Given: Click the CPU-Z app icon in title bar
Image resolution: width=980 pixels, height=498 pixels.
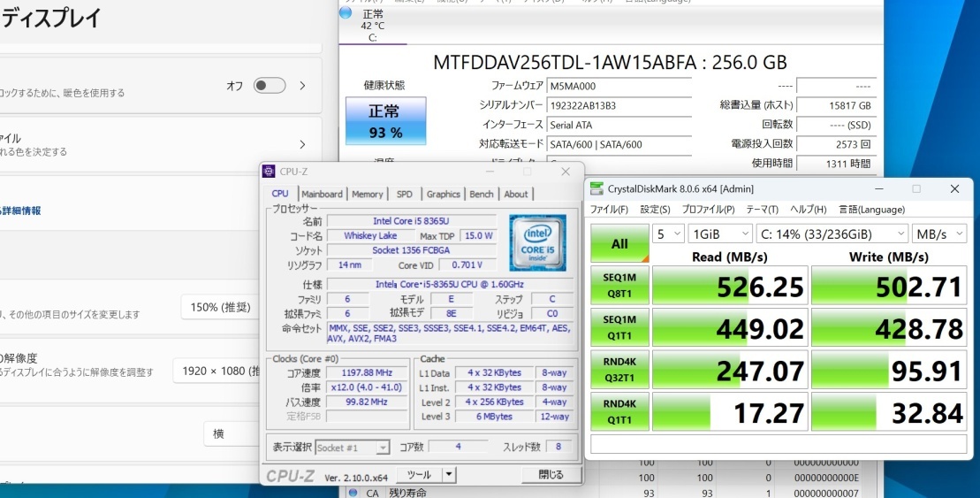Looking at the screenshot, I should click(270, 172).
